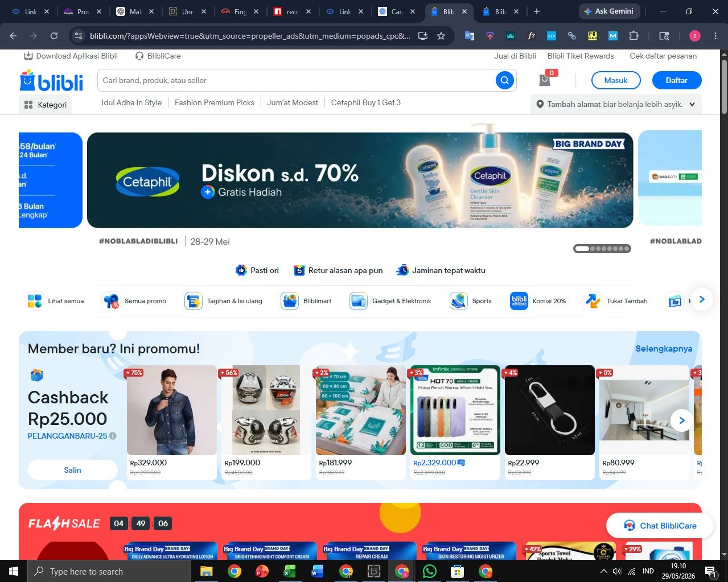The width and height of the screenshot is (728, 582).
Task: Reload the page in Chrome
Action: click(x=54, y=36)
